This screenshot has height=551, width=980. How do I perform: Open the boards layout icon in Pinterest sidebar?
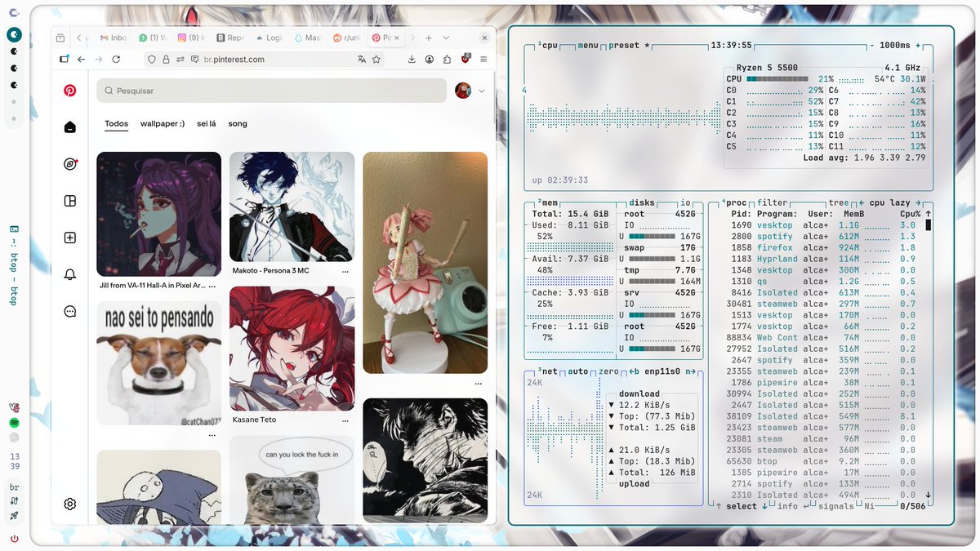pos(70,201)
